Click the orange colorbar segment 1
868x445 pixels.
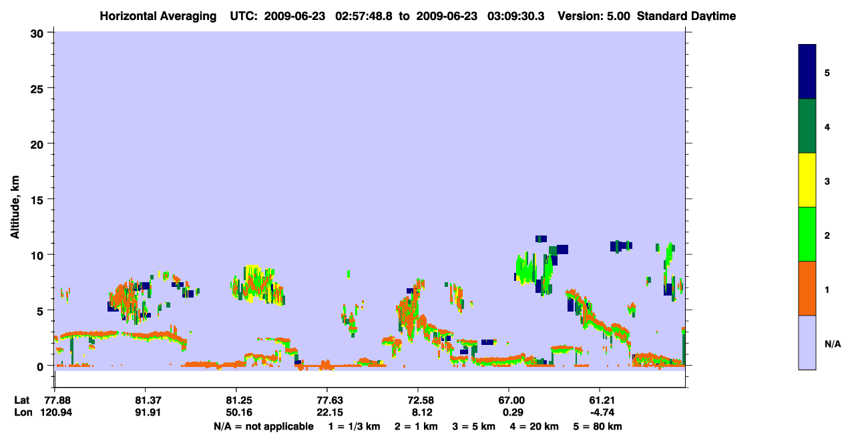(807, 288)
